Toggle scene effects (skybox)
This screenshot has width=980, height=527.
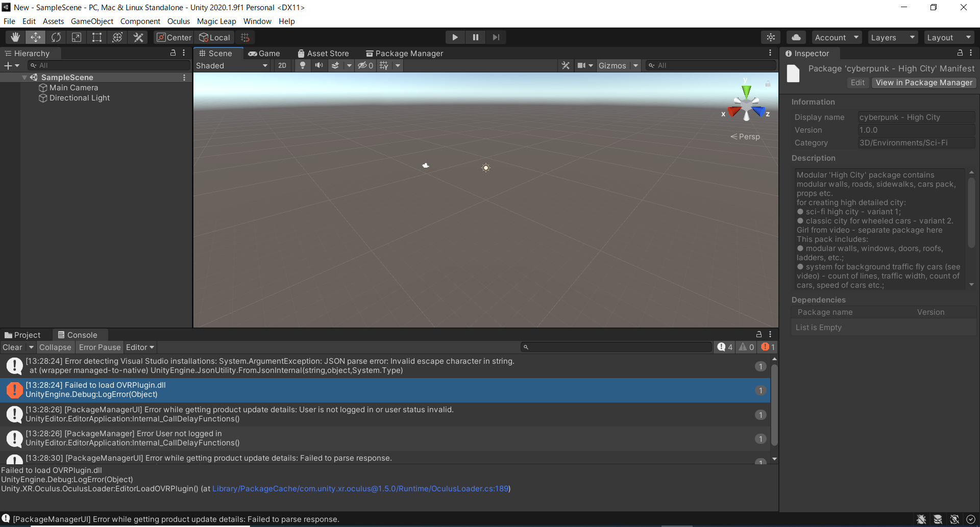pos(335,65)
